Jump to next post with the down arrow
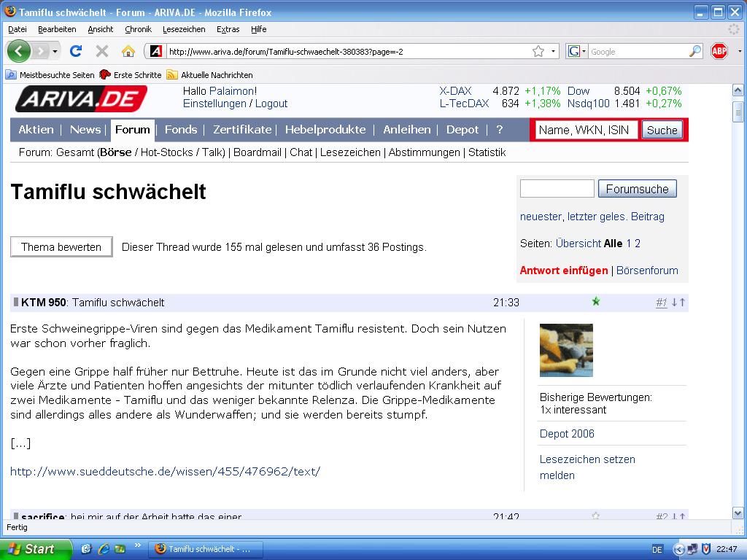The height and width of the screenshot is (560, 747). (674, 302)
